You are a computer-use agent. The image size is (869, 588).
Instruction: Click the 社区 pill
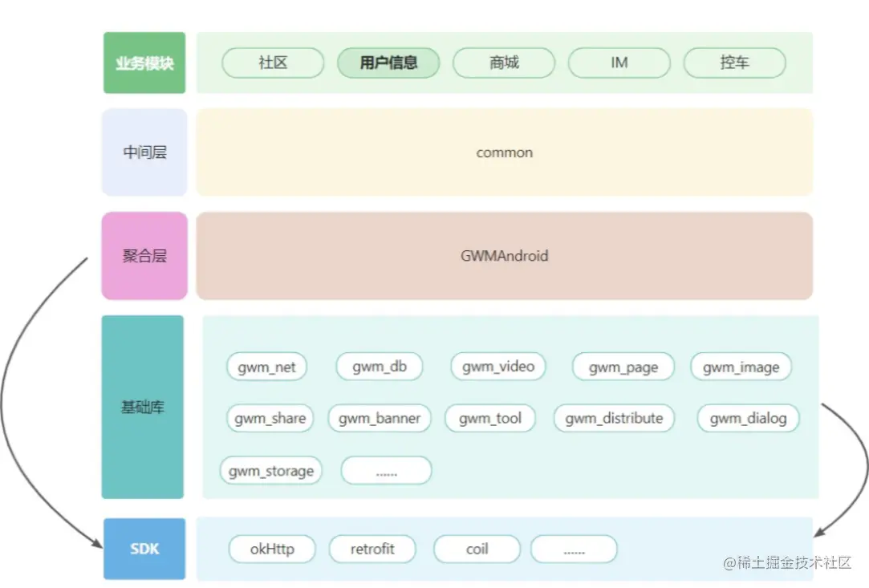273,63
